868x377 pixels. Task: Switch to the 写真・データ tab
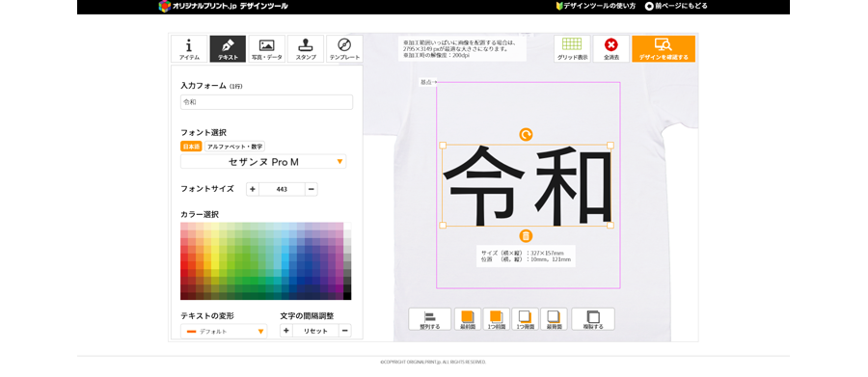click(267, 49)
